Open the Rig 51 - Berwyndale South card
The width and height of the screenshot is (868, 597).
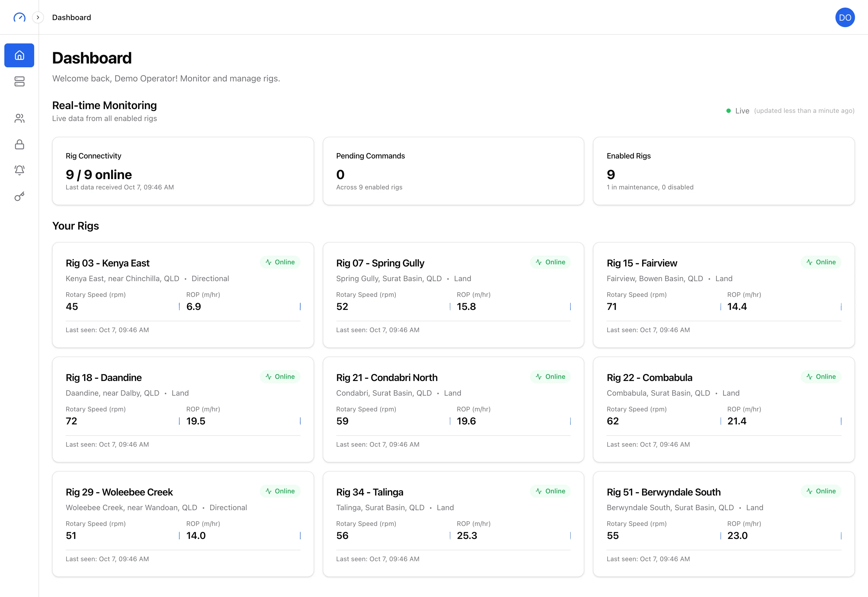coord(724,524)
